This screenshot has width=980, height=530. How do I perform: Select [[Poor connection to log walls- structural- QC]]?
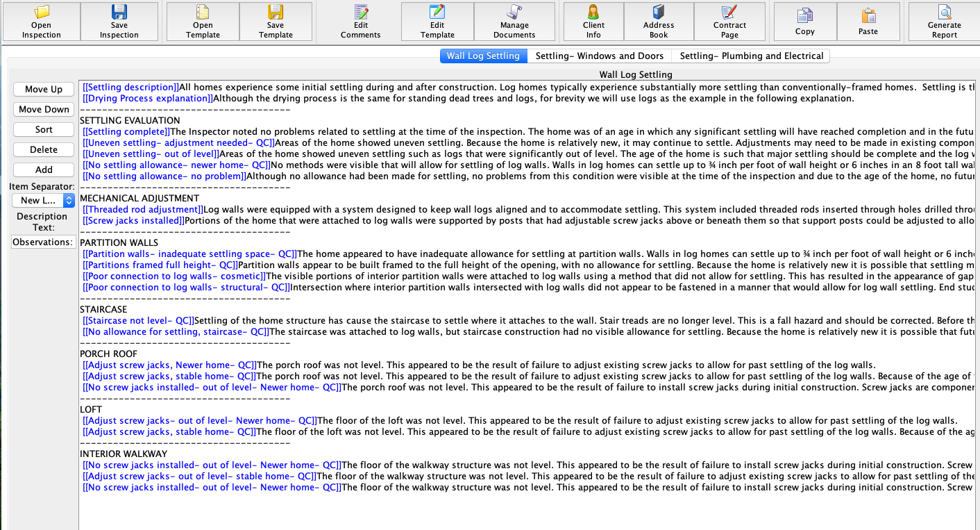pyautogui.click(x=187, y=287)
